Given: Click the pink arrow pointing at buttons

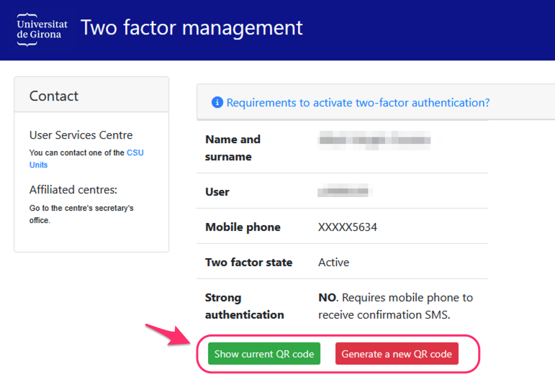Looking at the screenshot, I should tap(166, 336).
